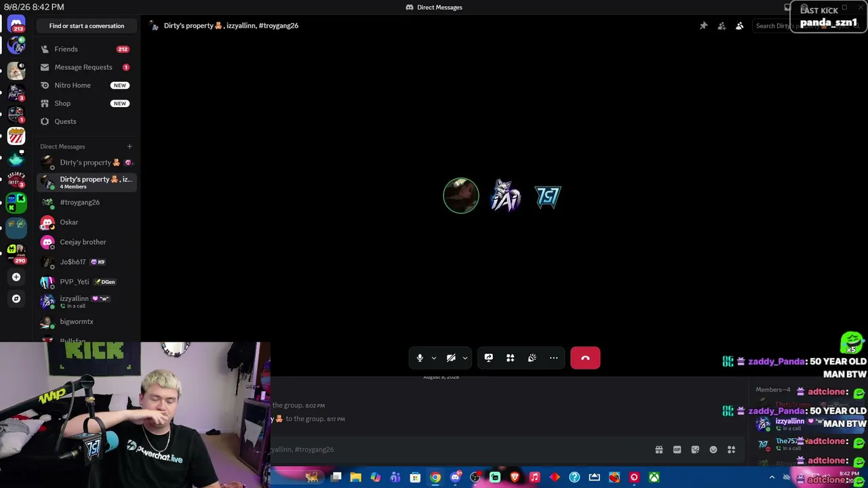Image resolution: width=868 pixels, height=488 pixels.
Task: Send a gift with gift icon
Action: [x=658, y=449]
